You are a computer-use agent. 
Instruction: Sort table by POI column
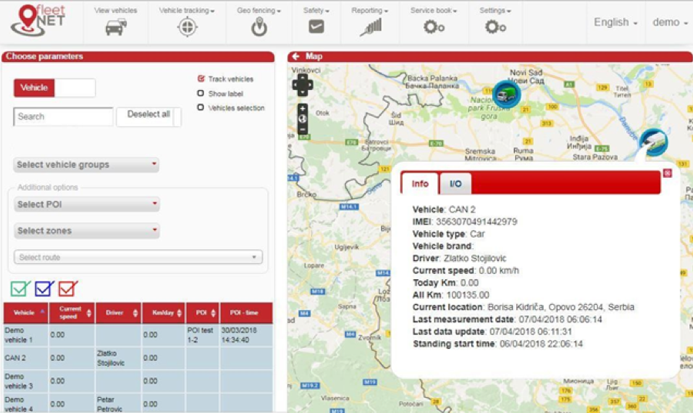point(203,313)
